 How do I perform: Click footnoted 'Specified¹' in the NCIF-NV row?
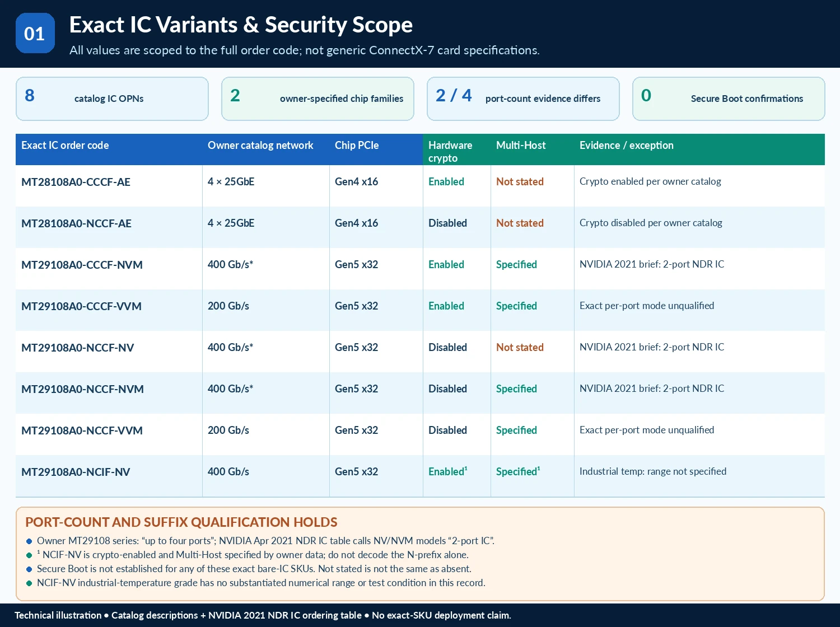pos(518,472)
